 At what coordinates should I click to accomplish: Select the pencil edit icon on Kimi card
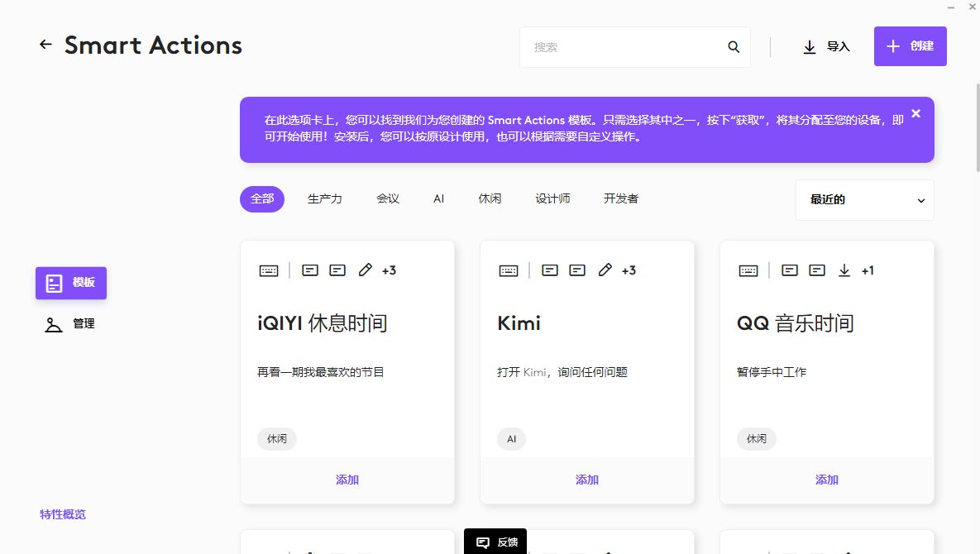tap(605, 270)
